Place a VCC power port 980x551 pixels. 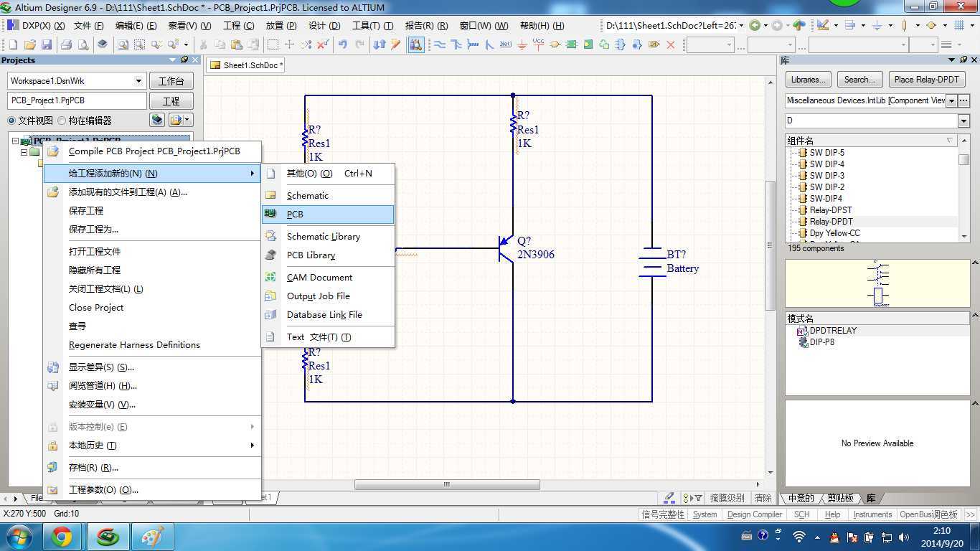coord(538,44)
